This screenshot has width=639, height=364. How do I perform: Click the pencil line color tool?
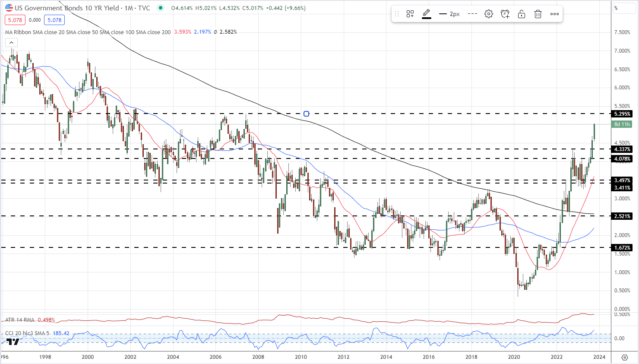(x=427, y=14)
